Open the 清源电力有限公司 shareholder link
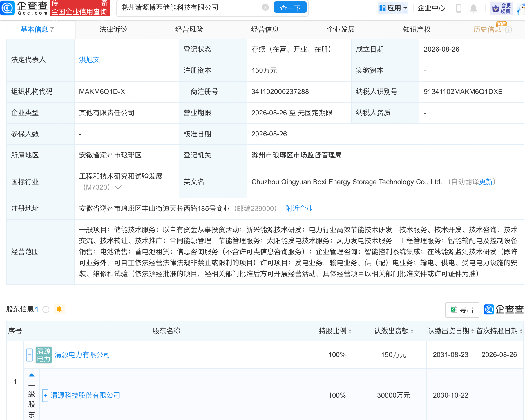This screenshot has width=525, height=420. coord(82,355)
